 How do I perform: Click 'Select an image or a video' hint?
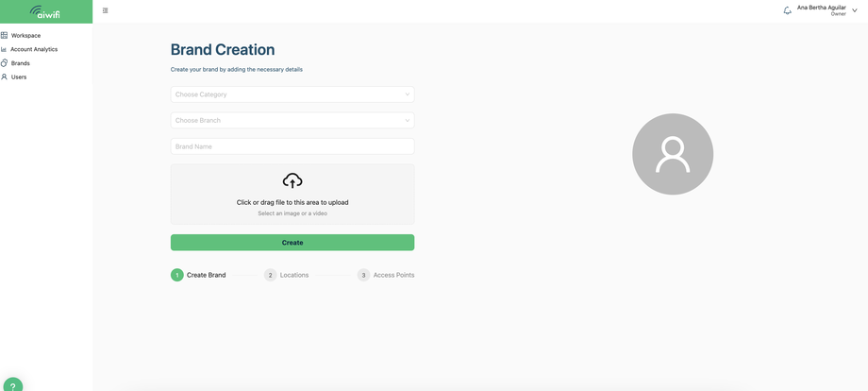(292, 213)
